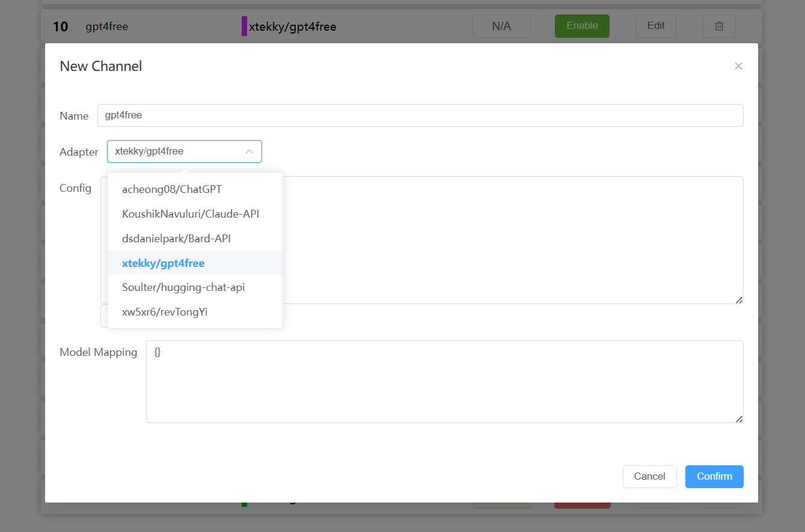Click the Adapter dropdown chevron arrow
The width and height of the screenshot is (805, 532).
(x=249, y=151)
